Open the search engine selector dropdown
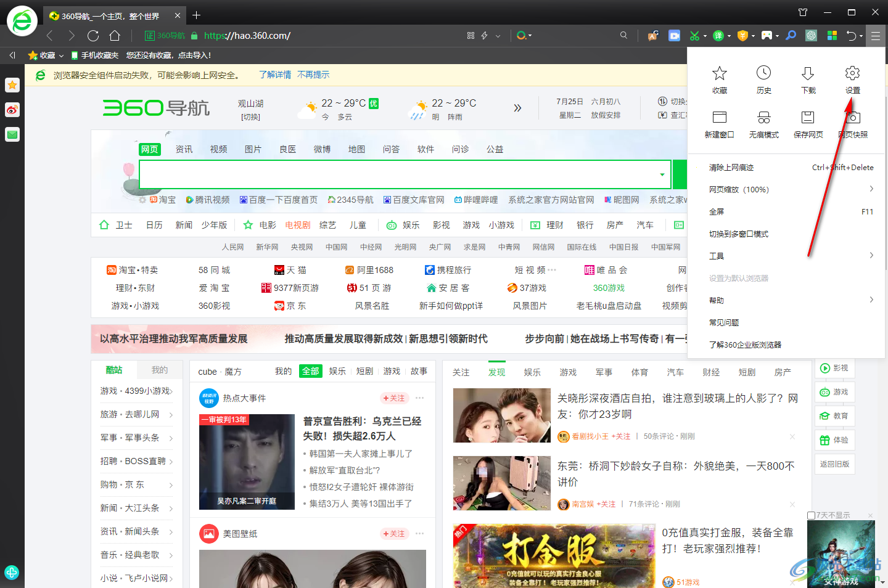The height and width of the screenshot is (588, 888). click(524, 36)
